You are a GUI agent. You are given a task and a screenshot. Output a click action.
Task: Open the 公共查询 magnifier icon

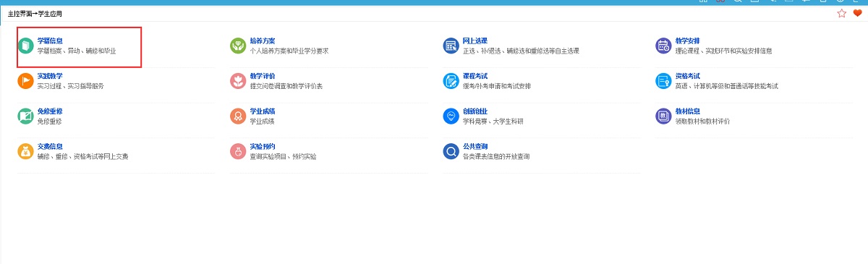click(x=451, y=151)
